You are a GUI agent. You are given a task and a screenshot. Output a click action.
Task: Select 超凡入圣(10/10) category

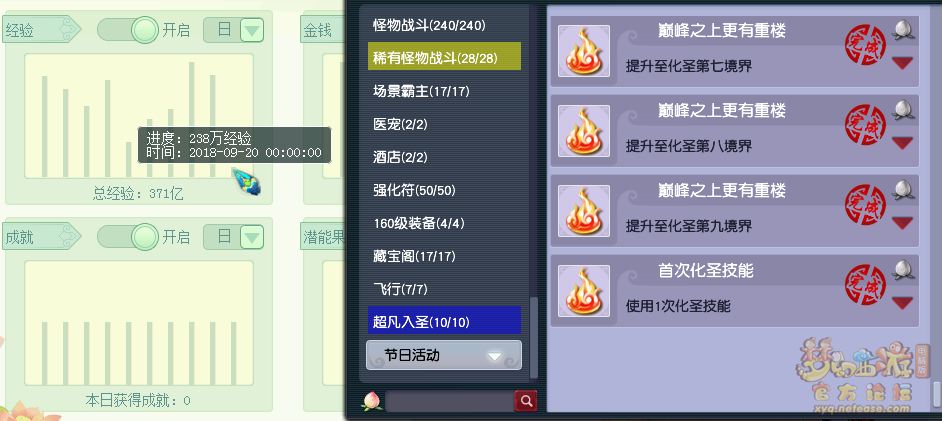(x=445, y=320)
